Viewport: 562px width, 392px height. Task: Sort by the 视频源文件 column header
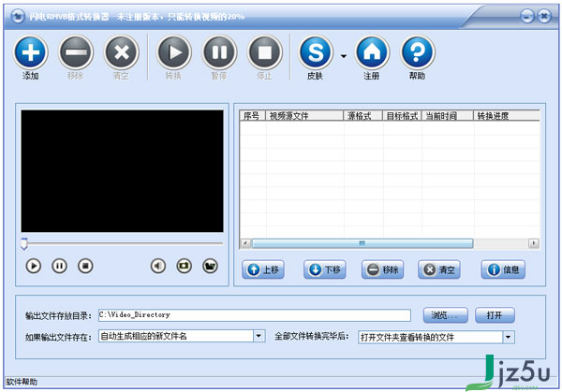coord(304,116)
